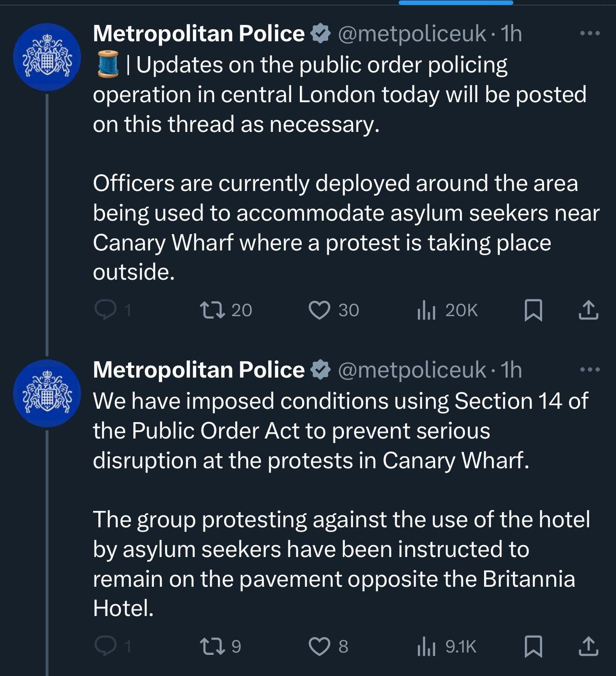Viewport: 616px width, 676px height.
Task: Bookmark the Section 14 conditions tweet
Action: coord(533,646)
